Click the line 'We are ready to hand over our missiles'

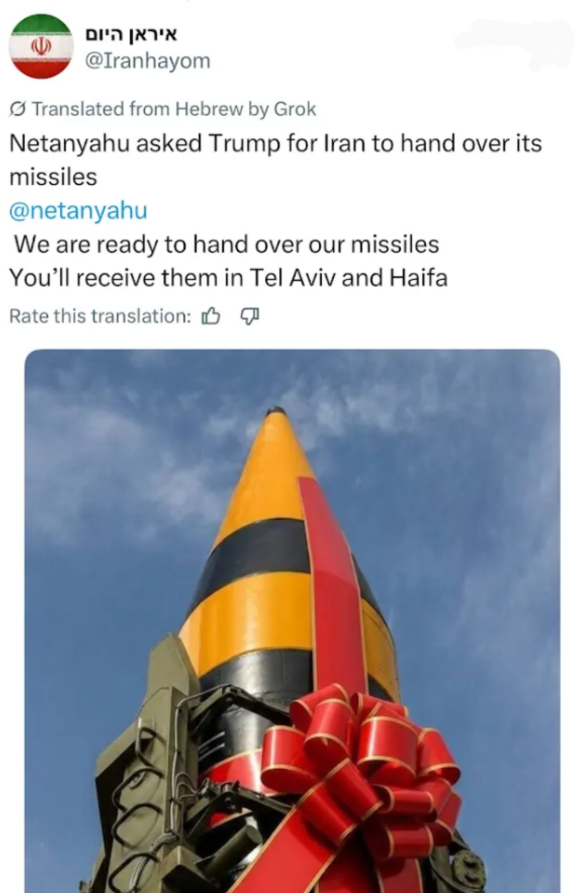pos(226,244)
